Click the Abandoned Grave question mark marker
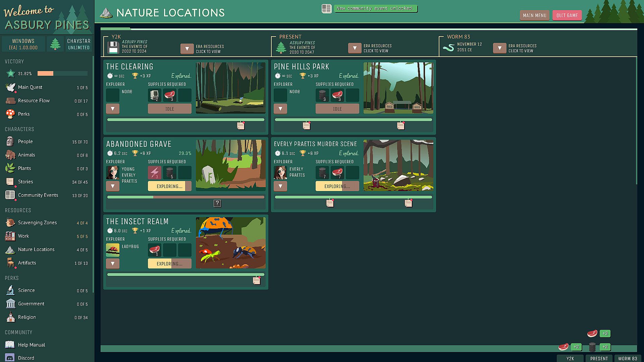Screen dimensions: 644x362 click(x=217, y=203)
